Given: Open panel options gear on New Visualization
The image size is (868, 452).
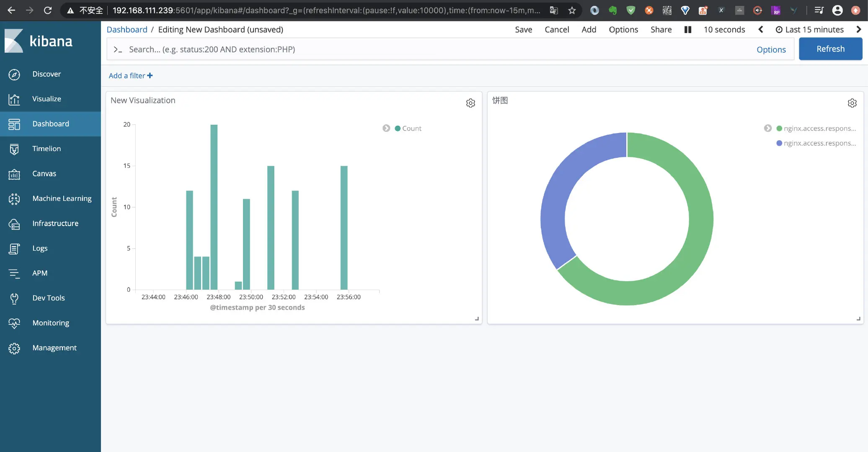Looking at the screenshot, I should [470, 103].
